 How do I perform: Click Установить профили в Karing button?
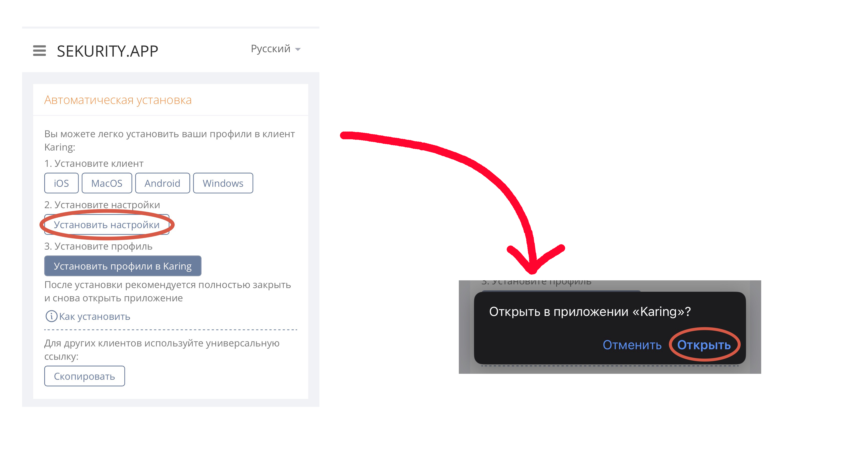coord(123,266)
